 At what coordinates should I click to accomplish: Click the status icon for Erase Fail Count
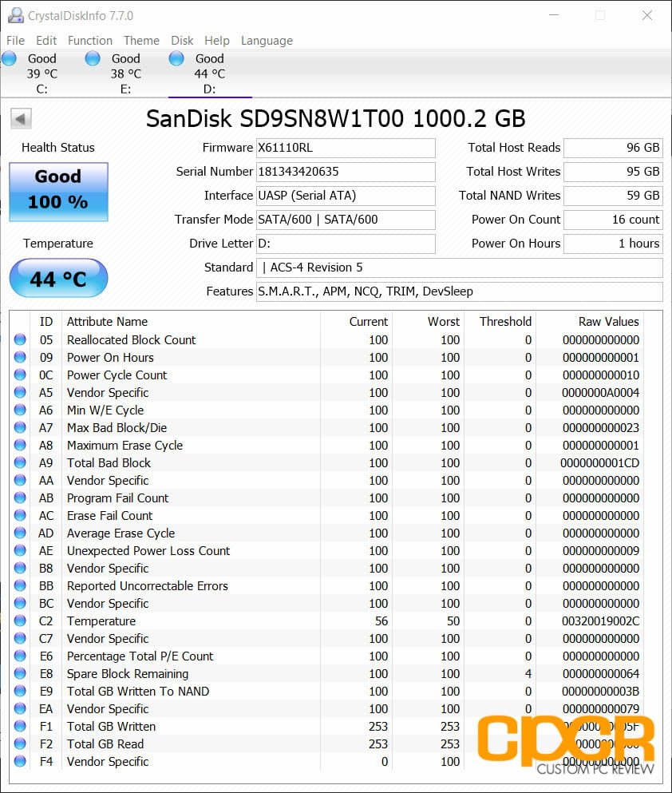click(x=20, y=515)
